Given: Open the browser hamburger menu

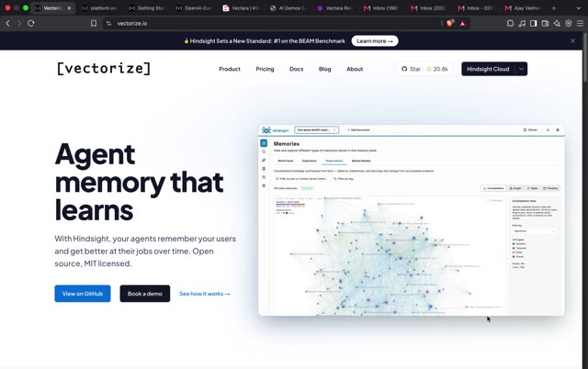Looking at the screenshot, I should tap(580, 23).
